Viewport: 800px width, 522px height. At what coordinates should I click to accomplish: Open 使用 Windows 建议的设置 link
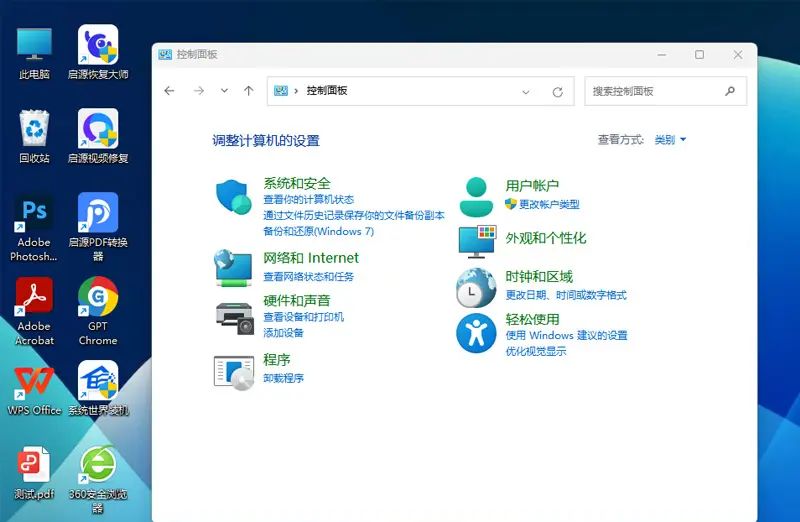tap(566, 335)
